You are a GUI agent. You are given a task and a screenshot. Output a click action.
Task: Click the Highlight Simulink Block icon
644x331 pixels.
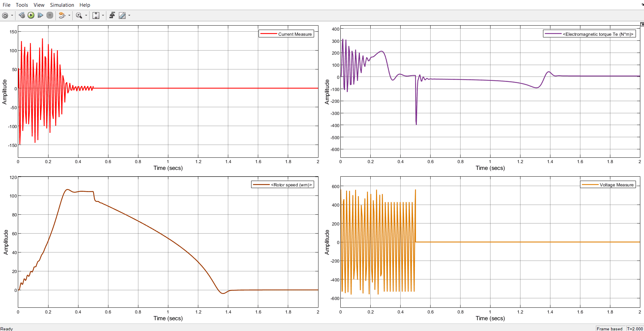pos(62,16)
